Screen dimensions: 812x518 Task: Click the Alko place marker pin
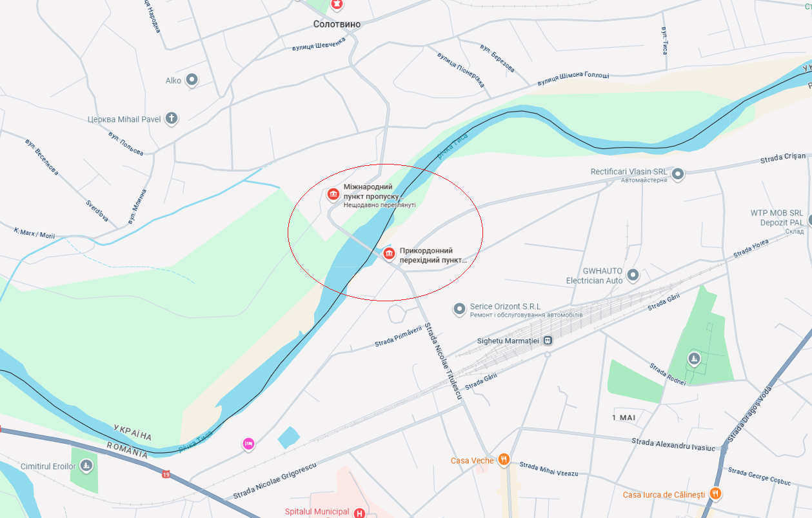[x=192, y=80]
